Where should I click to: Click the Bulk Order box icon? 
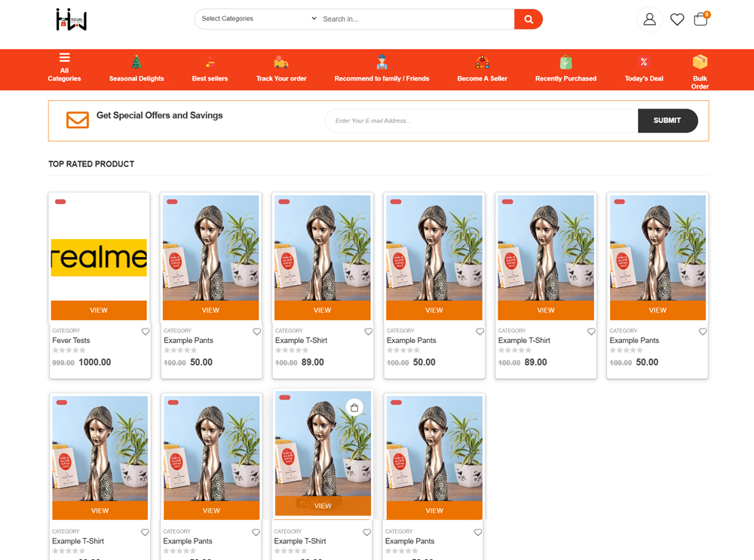coord(700,62)
